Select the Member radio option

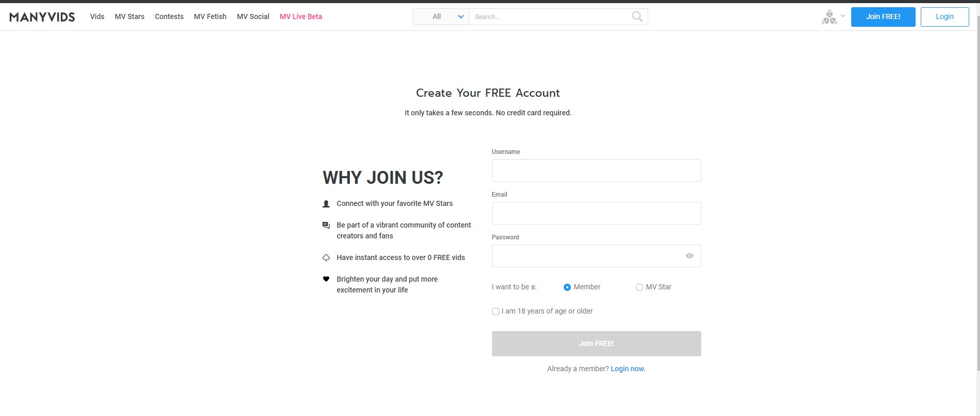coord(567,287)
